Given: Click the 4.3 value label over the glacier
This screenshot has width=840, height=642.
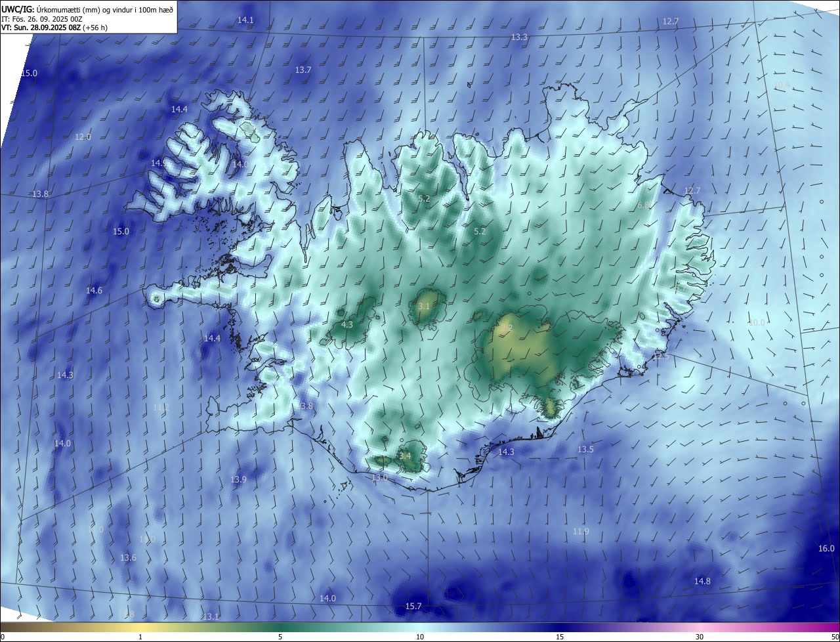Looking at the screenshot, I should [x=347, y=324].
